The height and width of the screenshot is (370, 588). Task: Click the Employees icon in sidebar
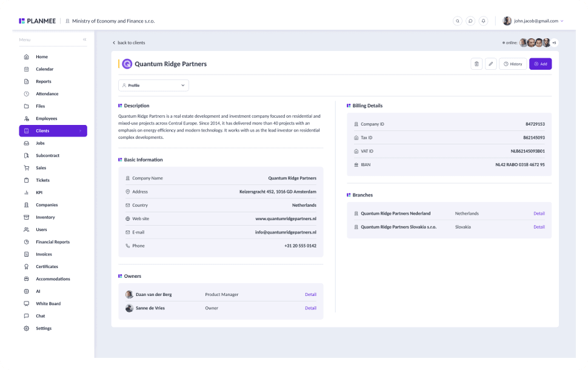pos(26,118)
